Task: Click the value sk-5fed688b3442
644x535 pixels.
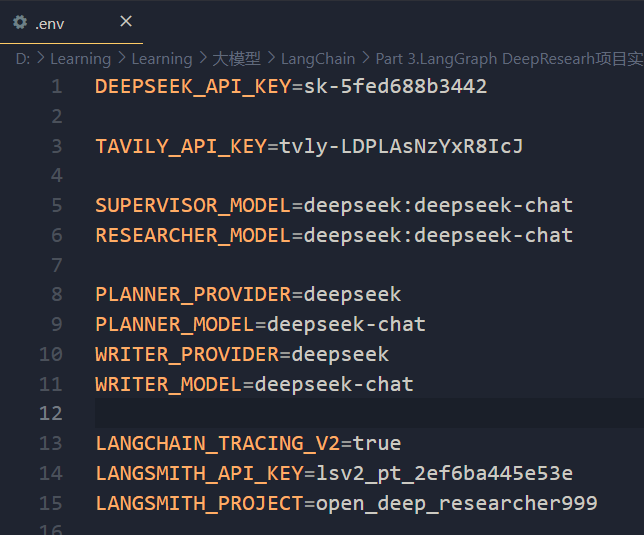Action: [x=396, y=87]
